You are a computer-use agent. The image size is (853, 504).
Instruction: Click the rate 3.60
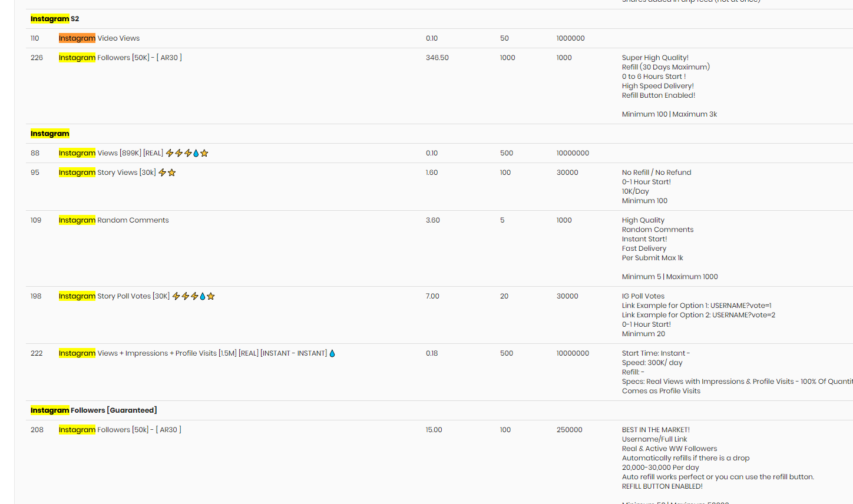(x=433, y=220)
